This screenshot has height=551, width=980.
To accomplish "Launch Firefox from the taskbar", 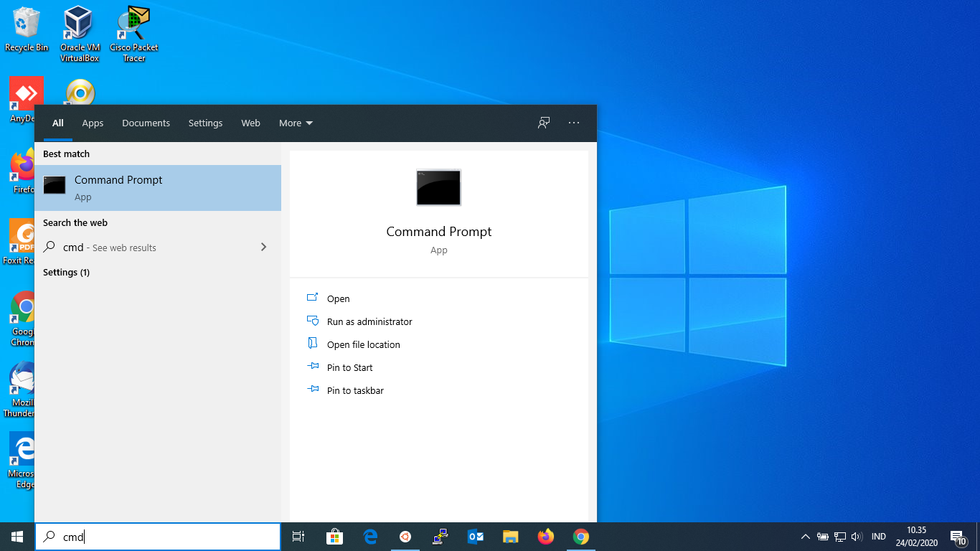I will coord(546,537).
